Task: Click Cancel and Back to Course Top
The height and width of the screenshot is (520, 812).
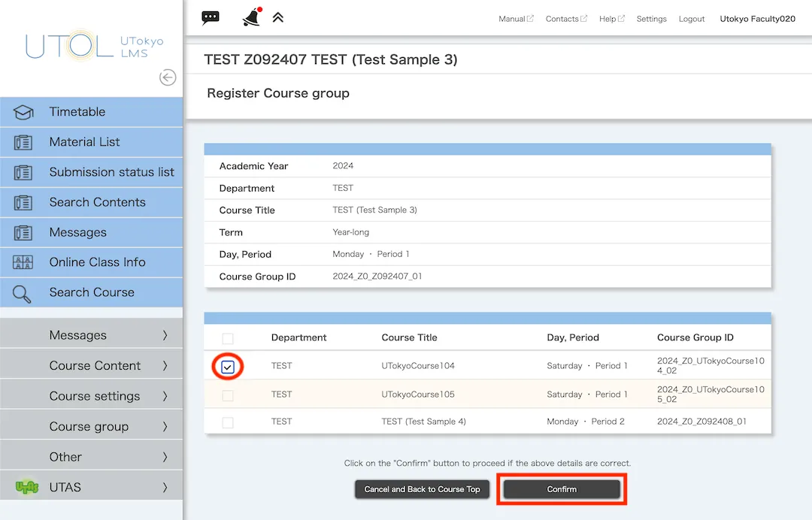Action: [422, 489]
